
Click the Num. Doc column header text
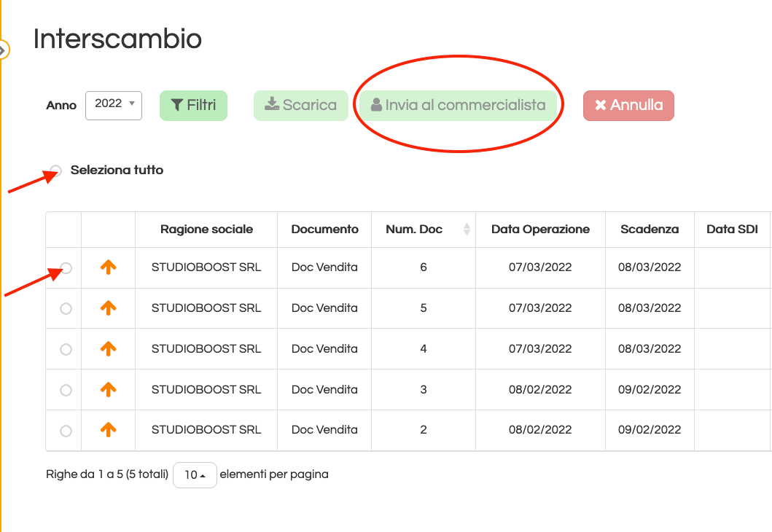point(414,230)
